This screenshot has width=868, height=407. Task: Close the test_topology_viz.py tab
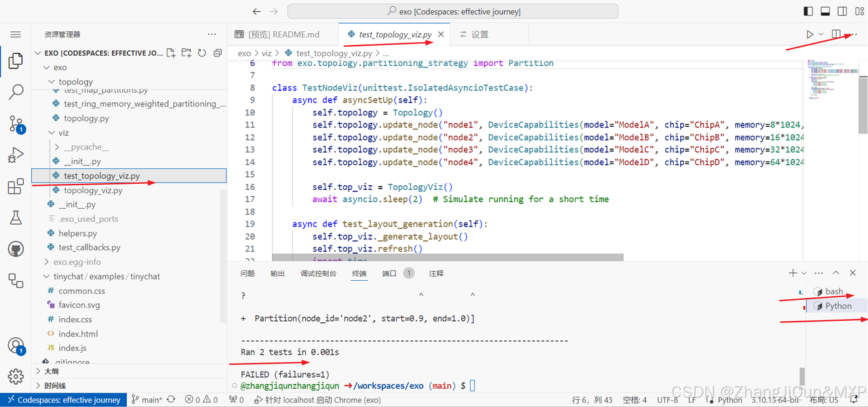[441, 35]
